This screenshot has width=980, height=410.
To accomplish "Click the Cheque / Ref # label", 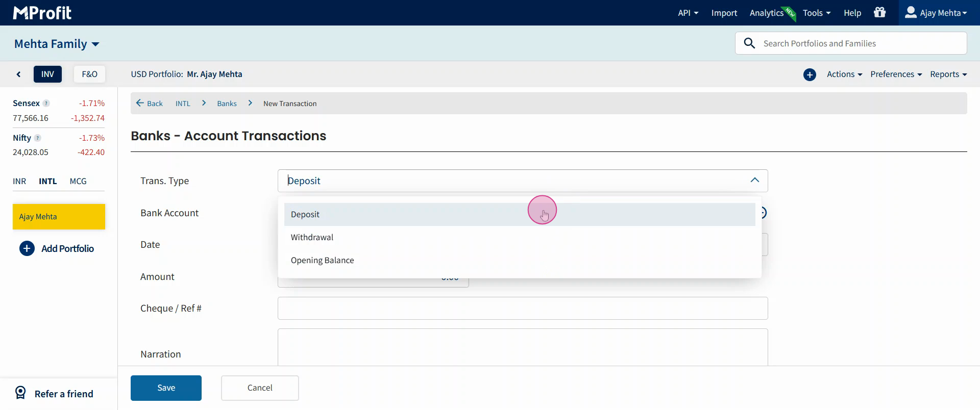I will 171,308.
